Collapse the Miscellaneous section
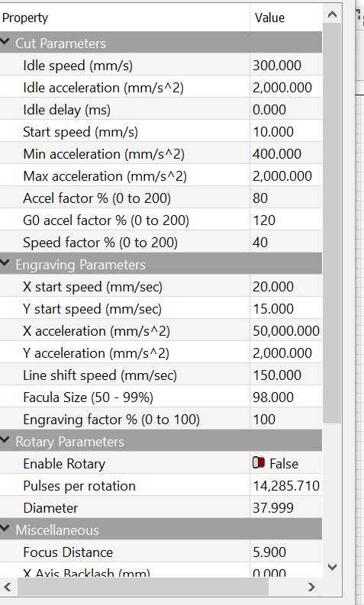The width and height of the screenshot is (364, 605). pos(5,529)
